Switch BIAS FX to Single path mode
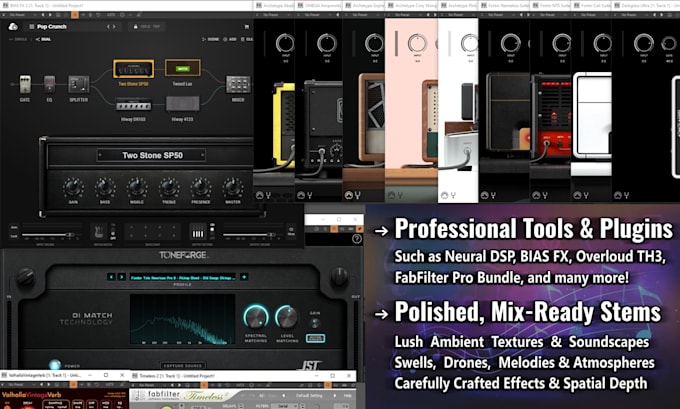This screenshot has height=409, width=680. [18, 39]
